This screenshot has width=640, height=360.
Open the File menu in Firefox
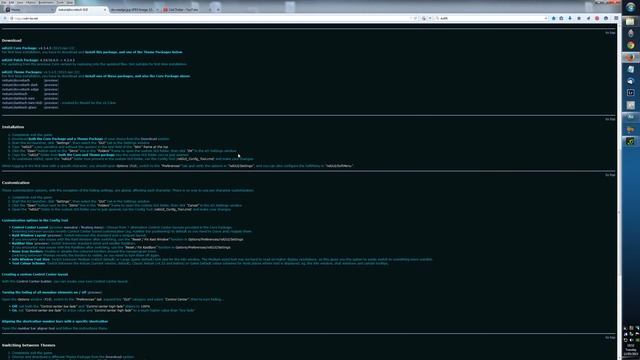(4, 2)
